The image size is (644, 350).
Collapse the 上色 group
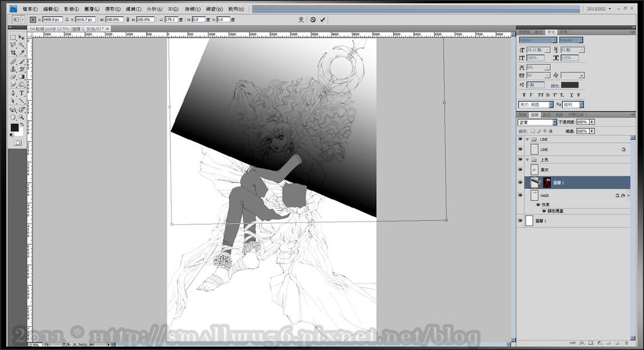click(528, 159)
